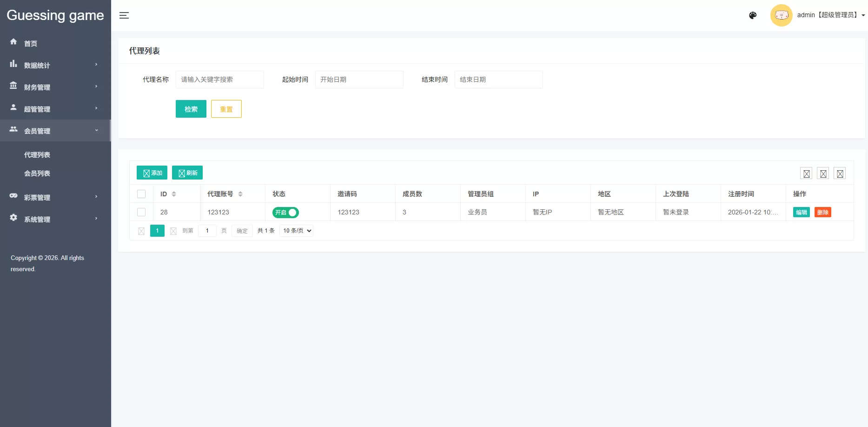The width and height of the screenshot is (868, 427).
Task: Select the 代理列表 agent list submenu item
Action: point(37,154)
